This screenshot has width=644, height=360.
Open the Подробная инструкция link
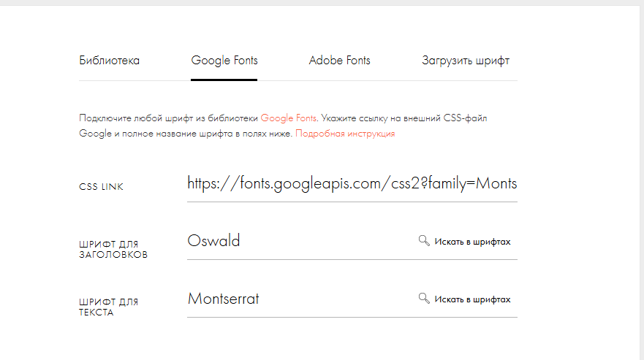click(345, 134)
